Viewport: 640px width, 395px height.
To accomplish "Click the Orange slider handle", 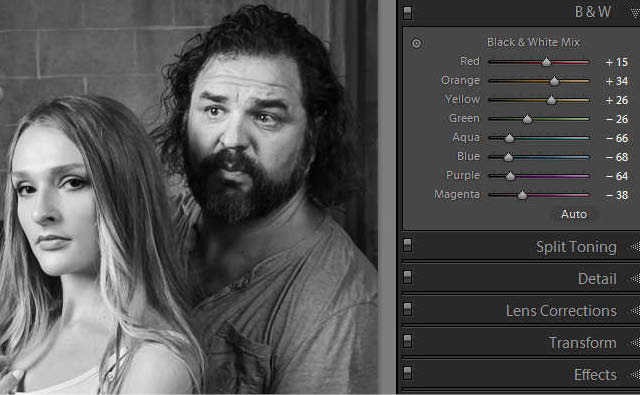I will click(554, 81).
